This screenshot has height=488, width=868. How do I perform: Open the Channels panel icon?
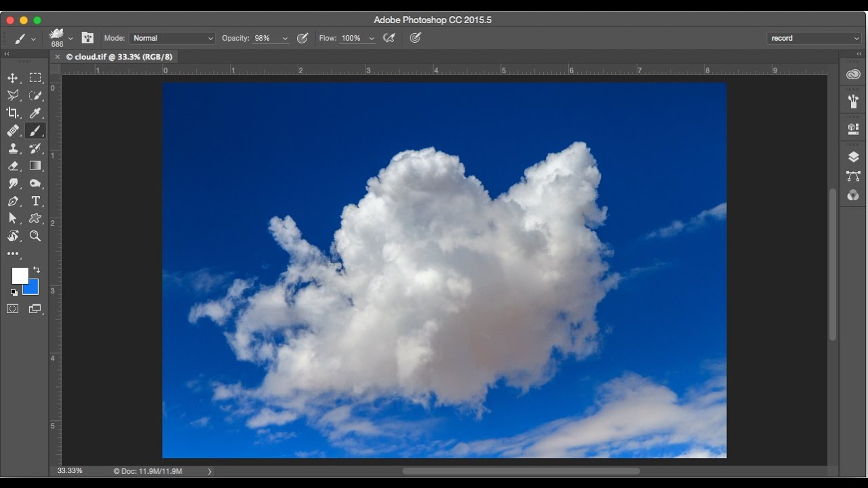[x=854, y=195]
